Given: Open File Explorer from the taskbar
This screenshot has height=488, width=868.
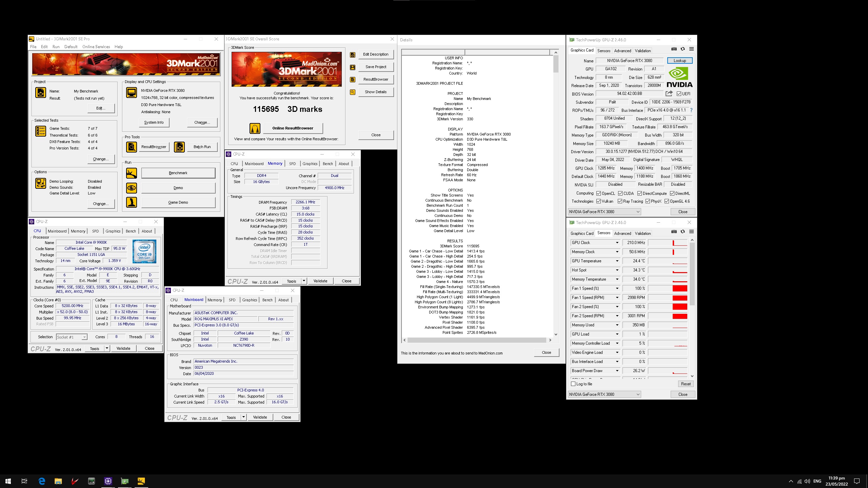Looking at the screenshot, I should click(58, 481).
